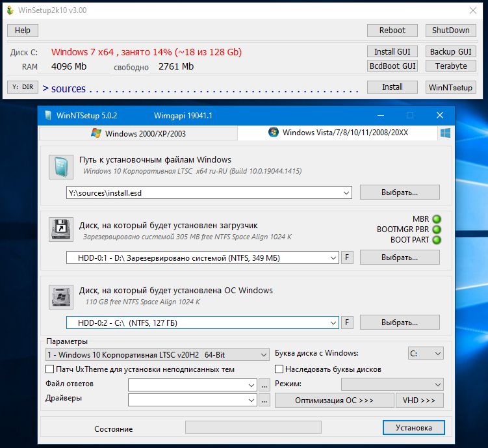
Task: Switch to the Windows 2000/XP/2003 tab
Action: coord(138,133)
